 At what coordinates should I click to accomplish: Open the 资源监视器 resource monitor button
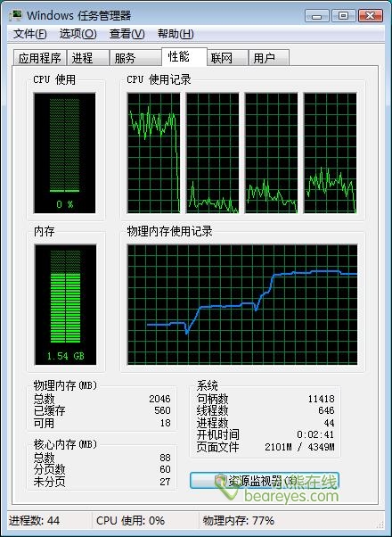[x=265, y=481]
